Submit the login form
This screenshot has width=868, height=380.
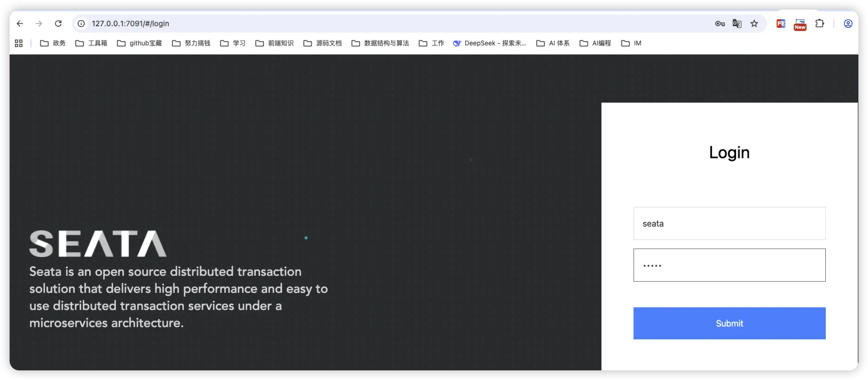tap(729, 323)
